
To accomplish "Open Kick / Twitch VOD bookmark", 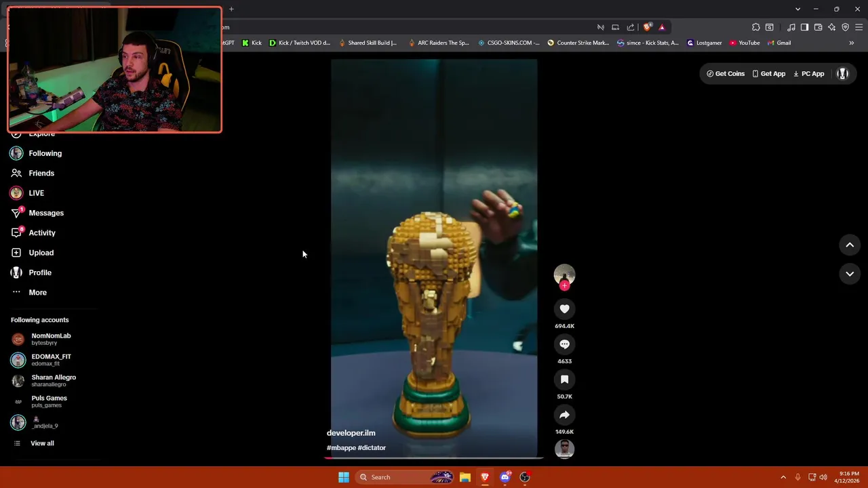I will [x=300, y=43].
